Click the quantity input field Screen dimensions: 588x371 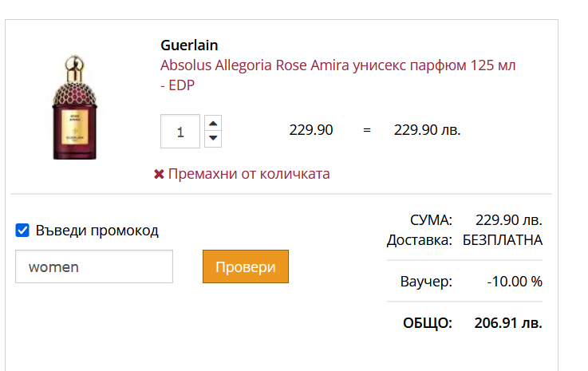pyautogui.click(x=180, y=132)
